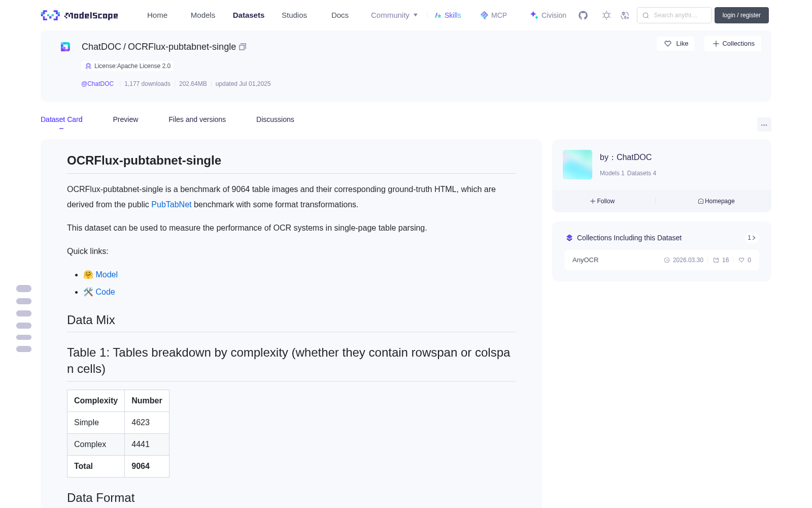Open the MCP link
This screenshot has height=508, width=812.
494,15
